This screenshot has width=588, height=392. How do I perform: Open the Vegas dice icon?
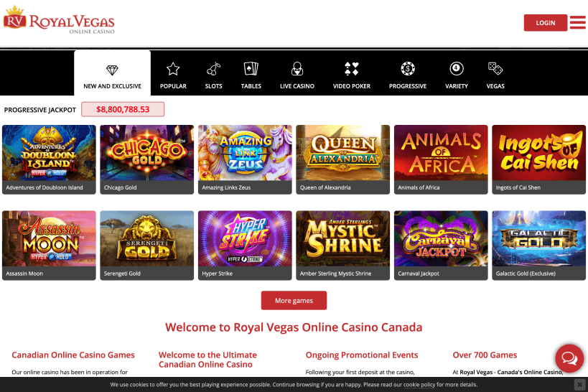[x=495, y=69]
